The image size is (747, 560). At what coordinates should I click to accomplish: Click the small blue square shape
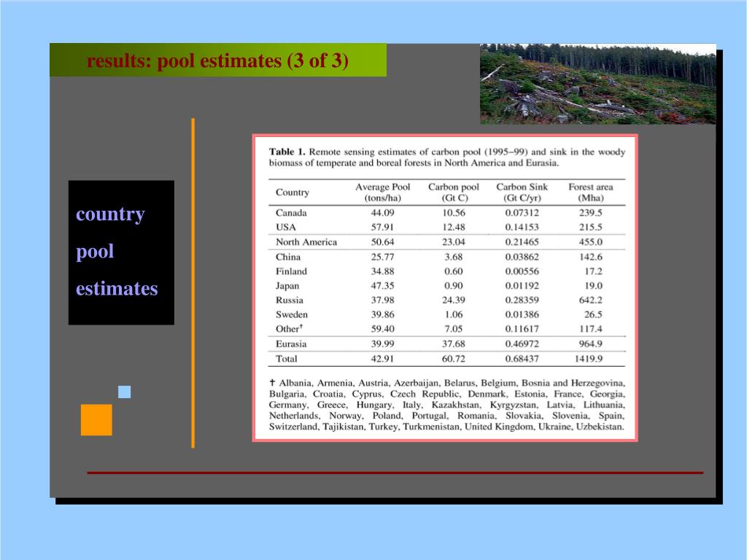pos(125,392)
